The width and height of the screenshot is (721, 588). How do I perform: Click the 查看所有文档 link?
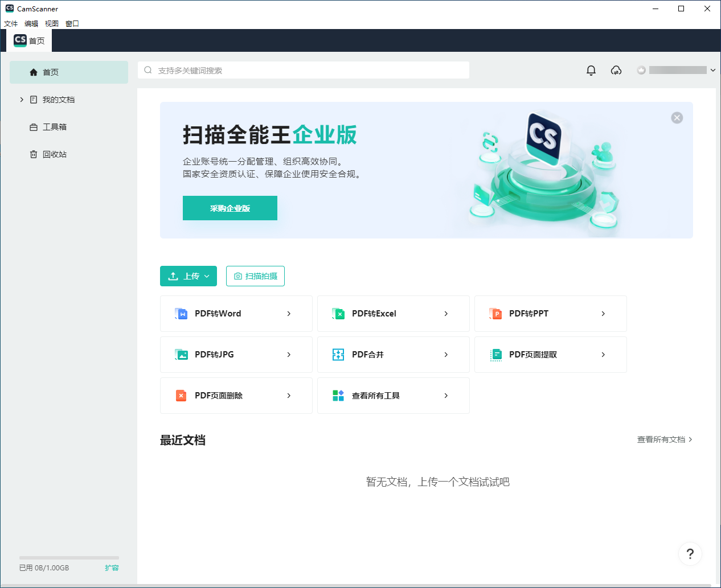pos(664,439)
